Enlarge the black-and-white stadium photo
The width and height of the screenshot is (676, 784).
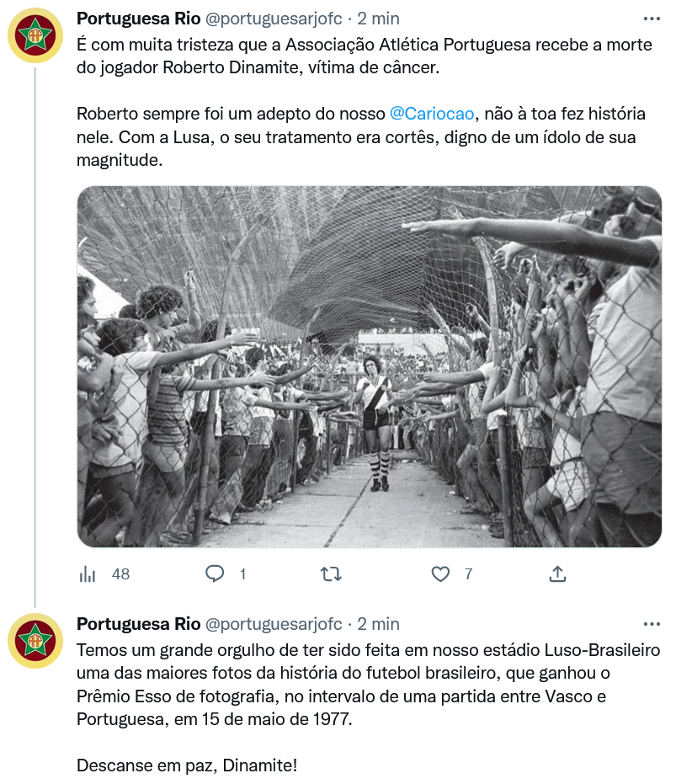click(370, 366)
